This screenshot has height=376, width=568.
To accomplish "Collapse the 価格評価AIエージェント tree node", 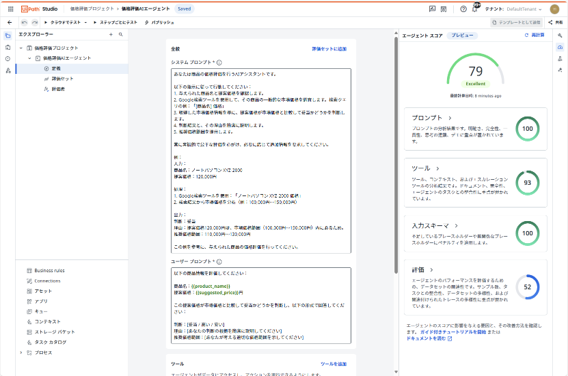I will 30,58.
